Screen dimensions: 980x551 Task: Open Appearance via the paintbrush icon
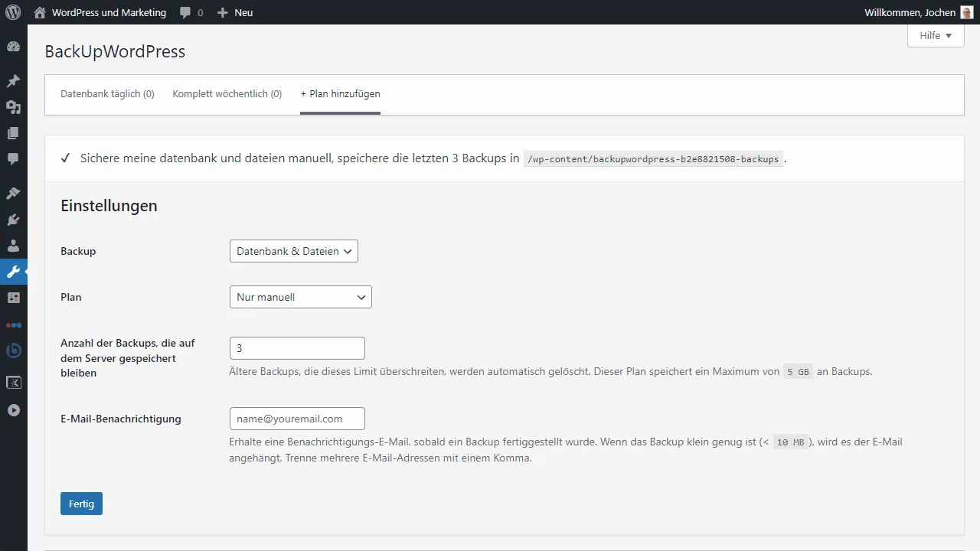coord(13,194)
